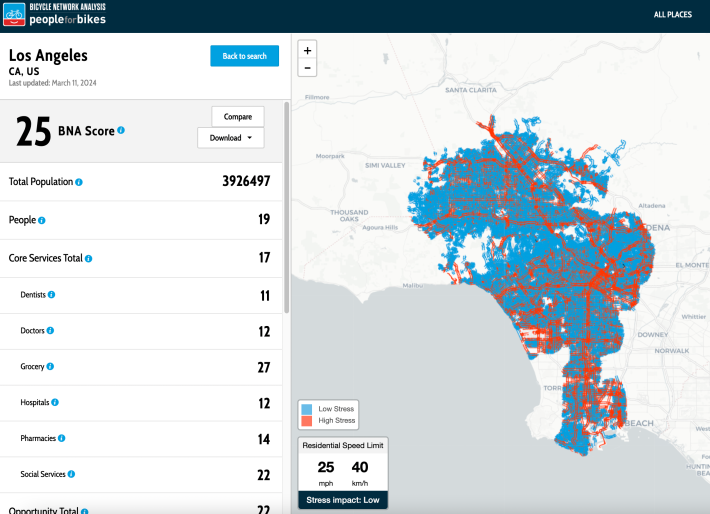Open Core Services Total info icon

click(x=88, y=259)
